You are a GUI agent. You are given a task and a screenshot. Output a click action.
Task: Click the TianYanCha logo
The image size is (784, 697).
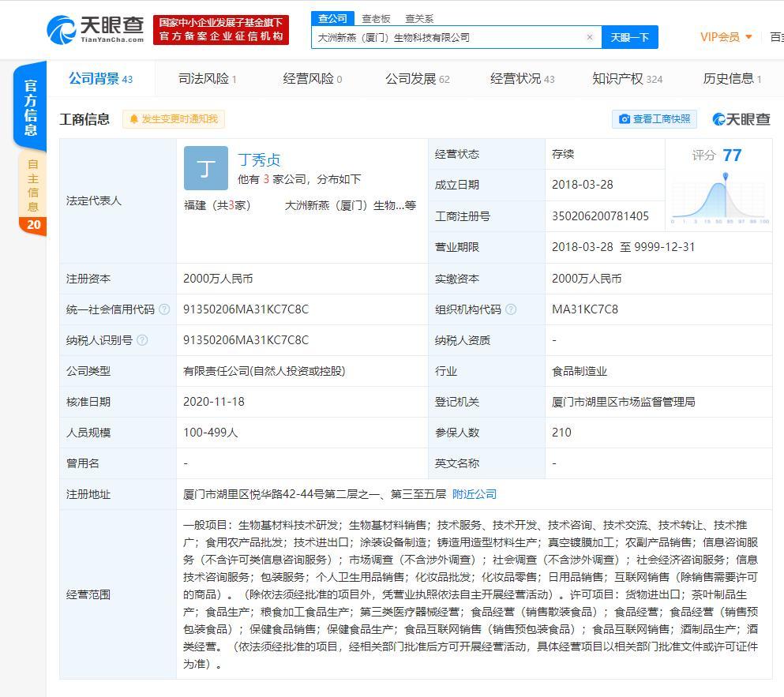(x=95, y=29)
